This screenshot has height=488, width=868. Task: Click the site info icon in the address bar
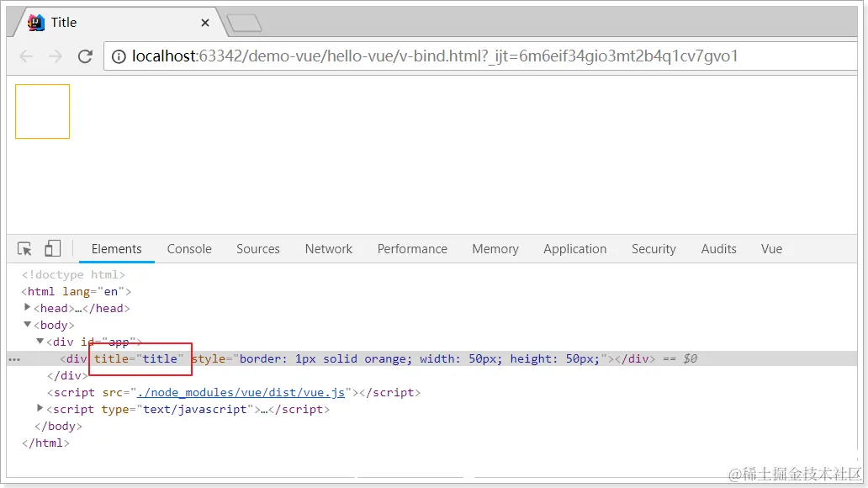[x=119, y=56]
